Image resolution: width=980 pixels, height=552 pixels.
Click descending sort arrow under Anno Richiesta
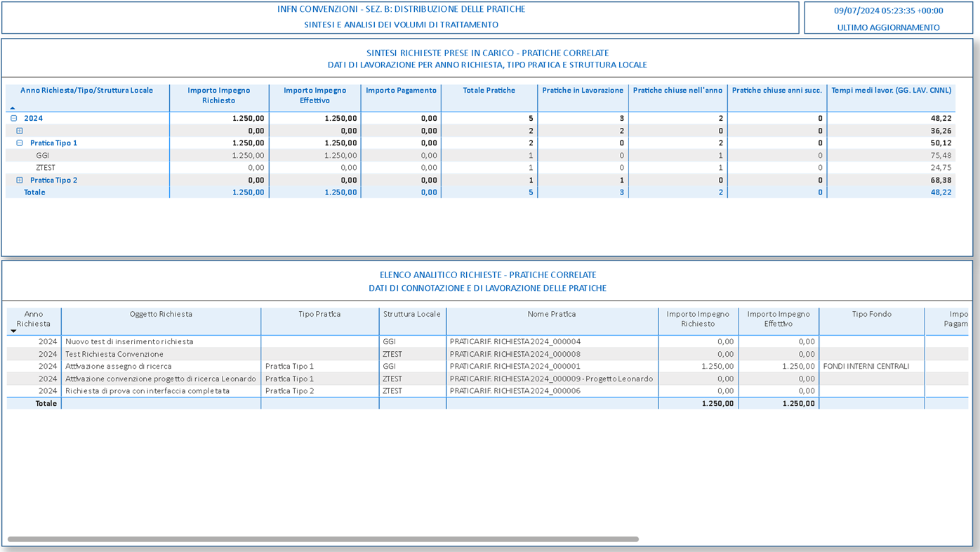pos(13,331)
